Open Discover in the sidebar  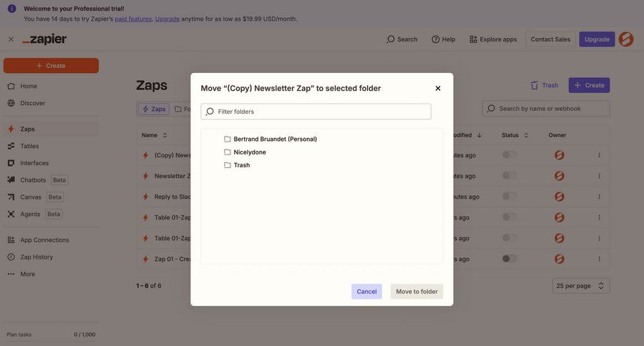(x=51, y=103)
